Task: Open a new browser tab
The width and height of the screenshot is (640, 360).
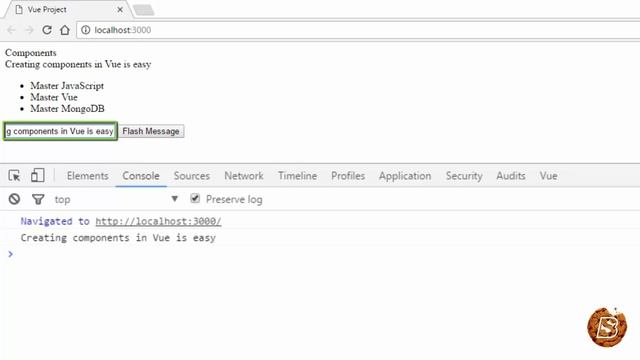Action: 144,10
